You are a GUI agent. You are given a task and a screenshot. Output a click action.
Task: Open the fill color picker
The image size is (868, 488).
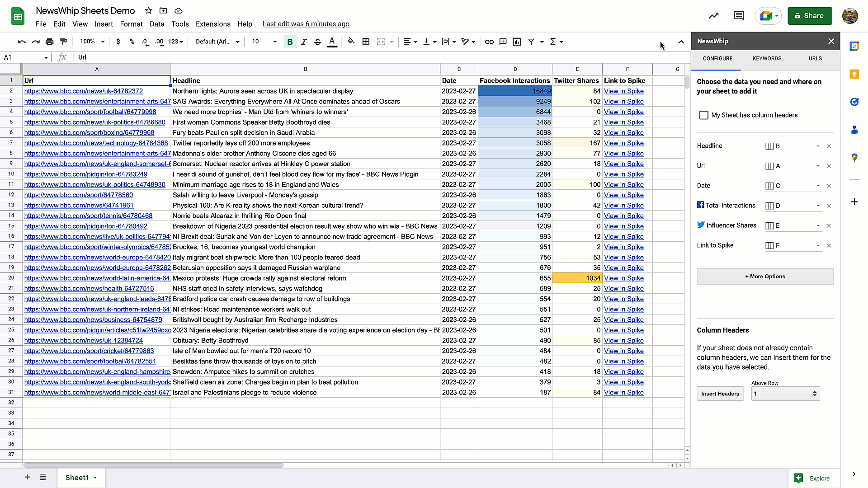coord(351,42)
